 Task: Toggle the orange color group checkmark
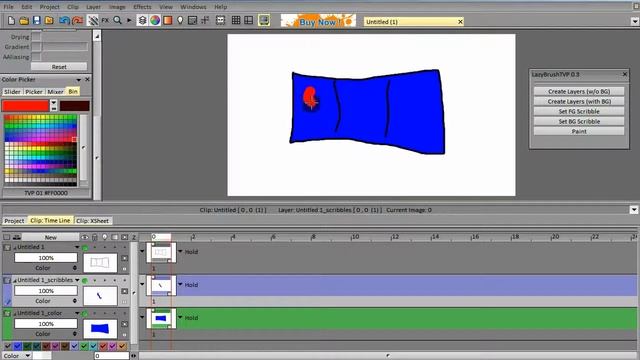click(x=122, y=346)
